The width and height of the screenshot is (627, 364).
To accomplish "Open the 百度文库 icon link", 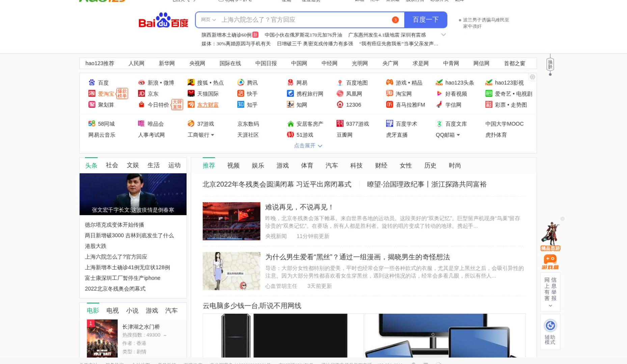I will (439, 124).
